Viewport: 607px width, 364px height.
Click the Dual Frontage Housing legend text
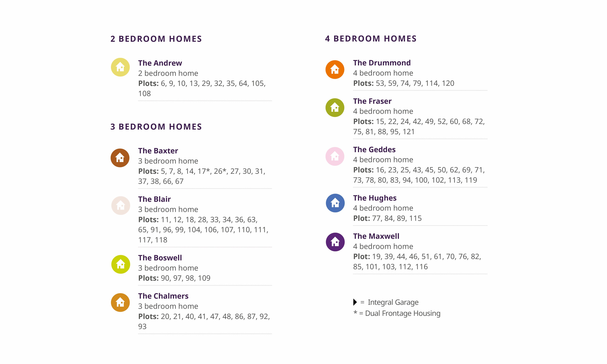pos(402,314)
